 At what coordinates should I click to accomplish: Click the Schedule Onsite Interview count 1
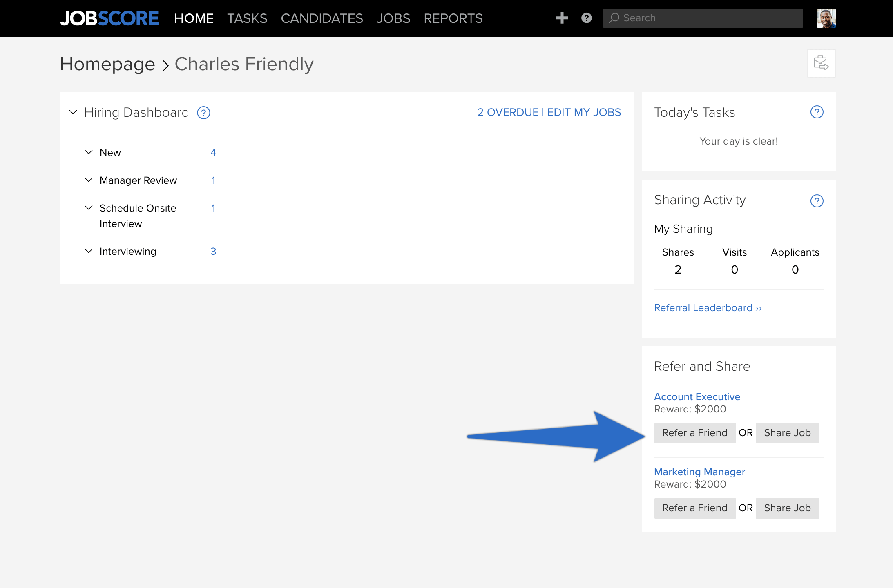click(x=213, y=208)
